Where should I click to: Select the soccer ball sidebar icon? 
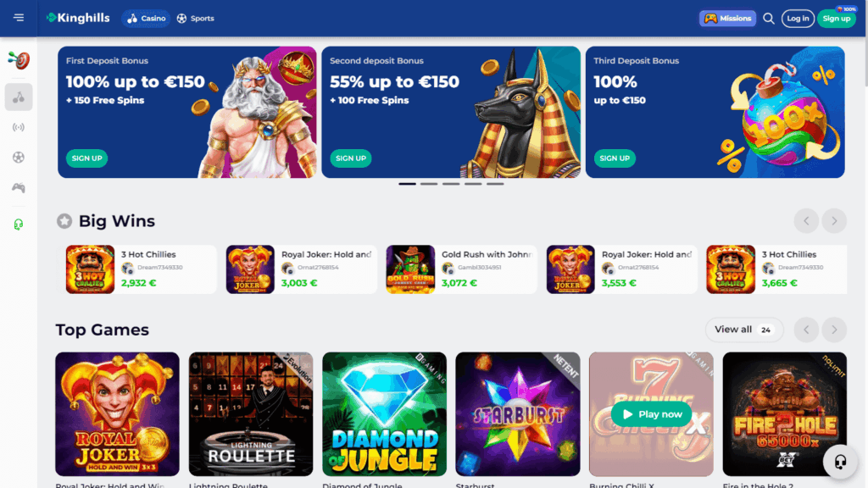pyautogui.click(x=19, y=158)
